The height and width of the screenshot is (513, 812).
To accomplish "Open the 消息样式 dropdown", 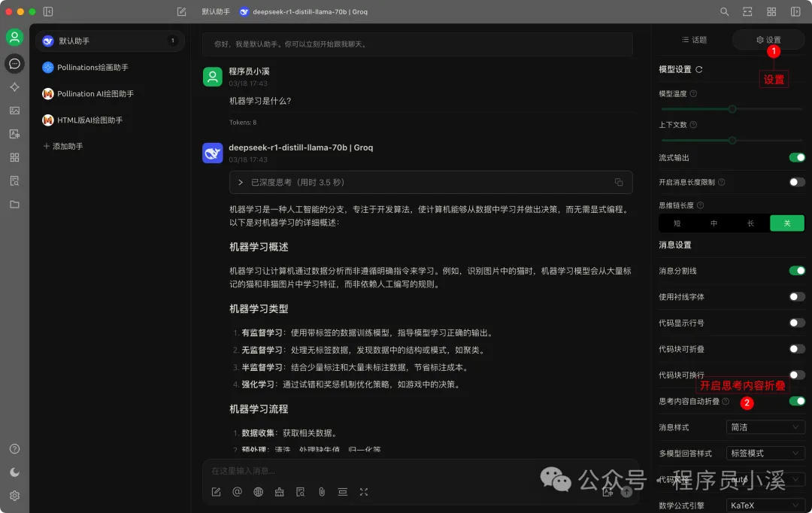I will pyautogui.click(x=765, y=427).
